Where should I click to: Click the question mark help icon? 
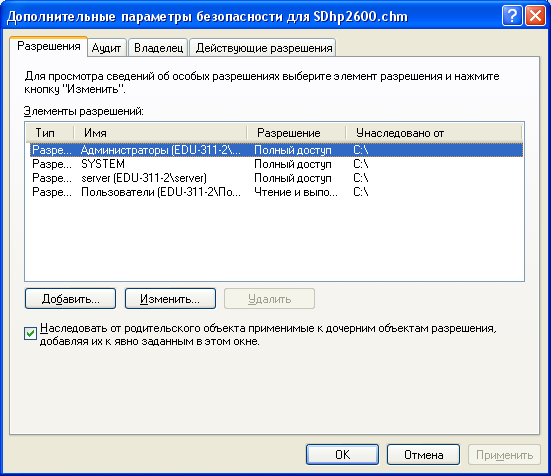[512, 16]
